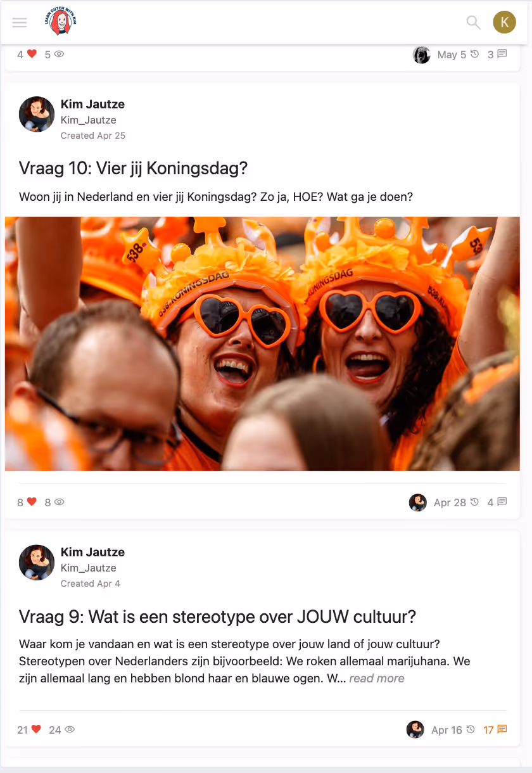Like the Vraag 10 post heart icon
The width and height of the screenshot is (532, 773).
[32, 502]
